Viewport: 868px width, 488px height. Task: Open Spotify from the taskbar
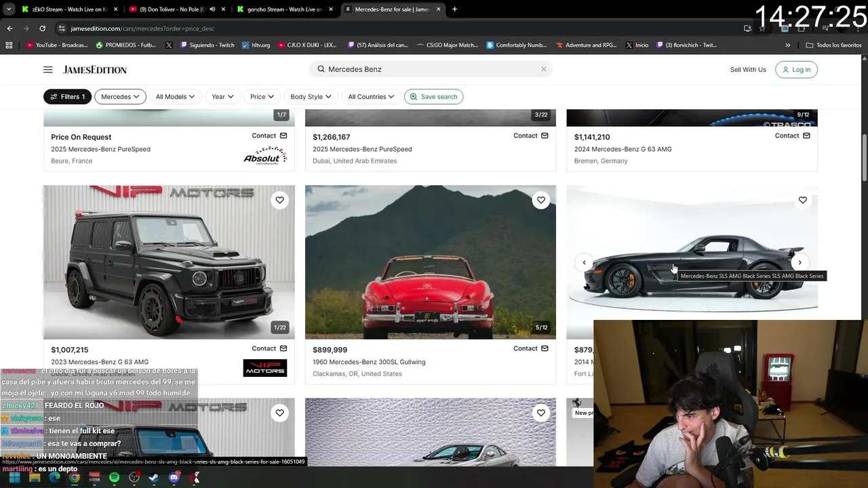114,478
